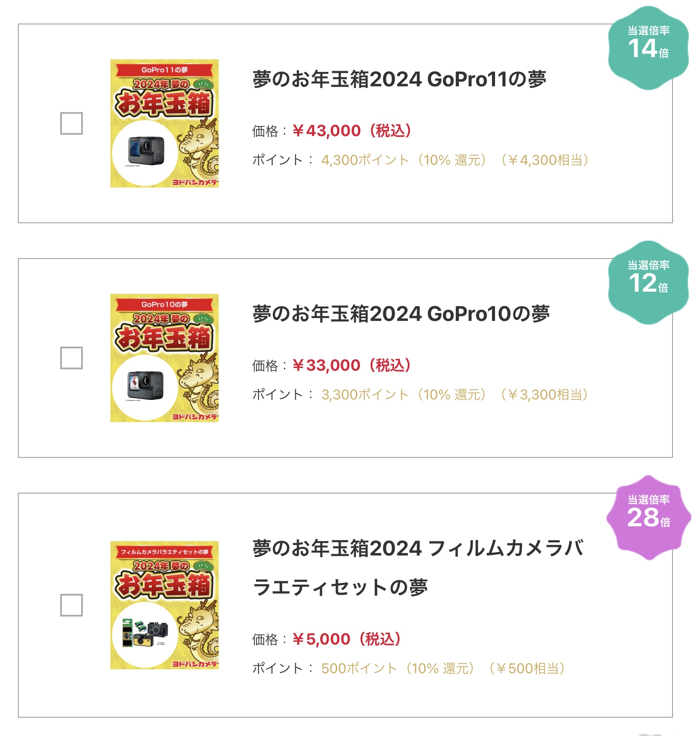This screenshot has width=700, height=736.
Task: Open the 夢のお年玉箱2024 GoPro11の夢 title
Action: coord(399,79)
